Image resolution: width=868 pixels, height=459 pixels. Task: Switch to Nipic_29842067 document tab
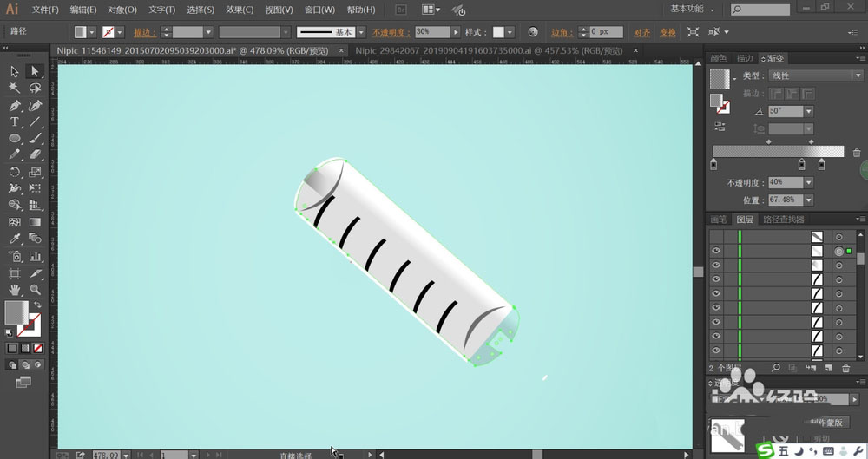tap(489, 50)
